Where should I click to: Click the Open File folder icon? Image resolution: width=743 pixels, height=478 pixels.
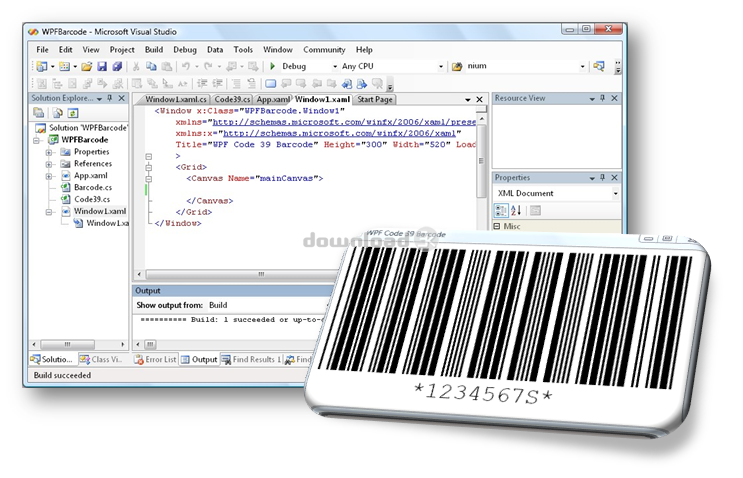tap(87, 66)
